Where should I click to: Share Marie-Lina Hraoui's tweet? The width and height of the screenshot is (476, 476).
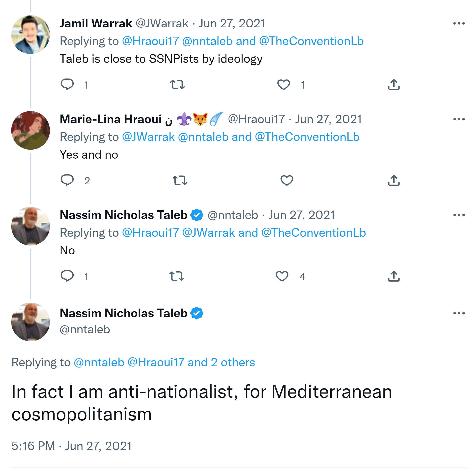click(394, 180)
